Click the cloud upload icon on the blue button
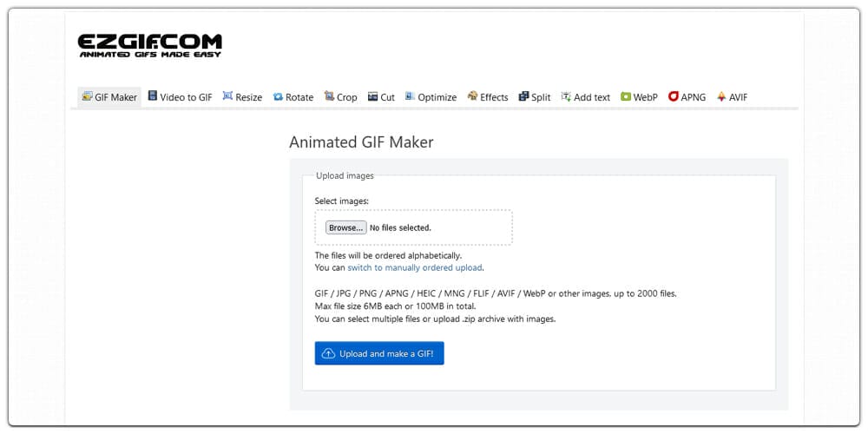 (x=328, y=354)
